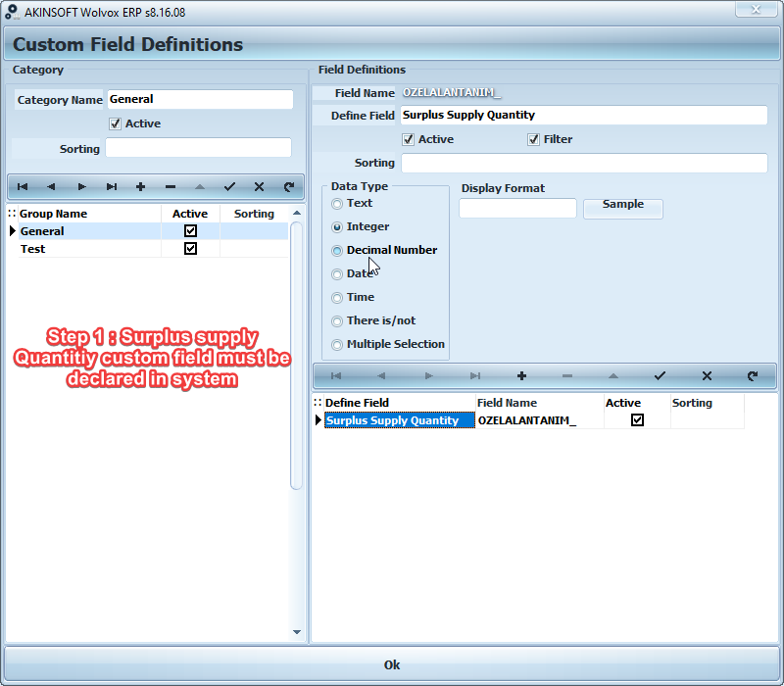Delete field definition with minus icon
The image size is (784, 686).
567,376
